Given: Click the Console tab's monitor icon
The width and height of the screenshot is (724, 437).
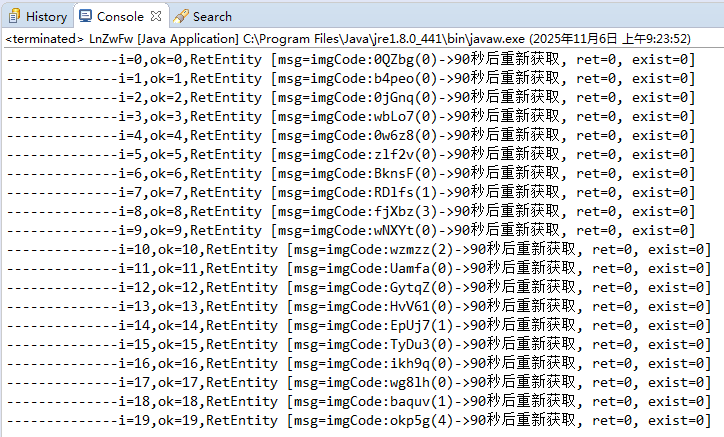Looking at the screenshot, I should (x=85, y=16).
